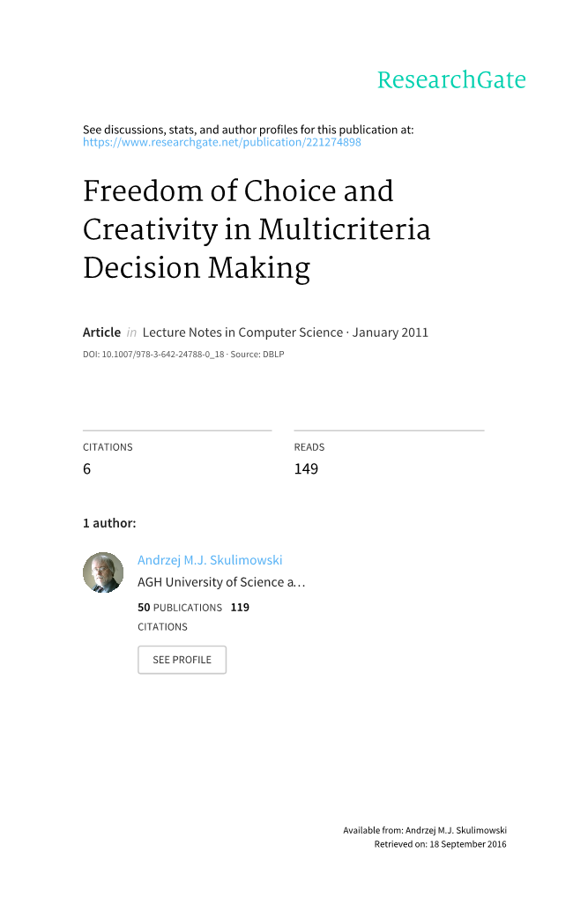
Task: Click the READS stat heading
Action: [x=309, y=447]
